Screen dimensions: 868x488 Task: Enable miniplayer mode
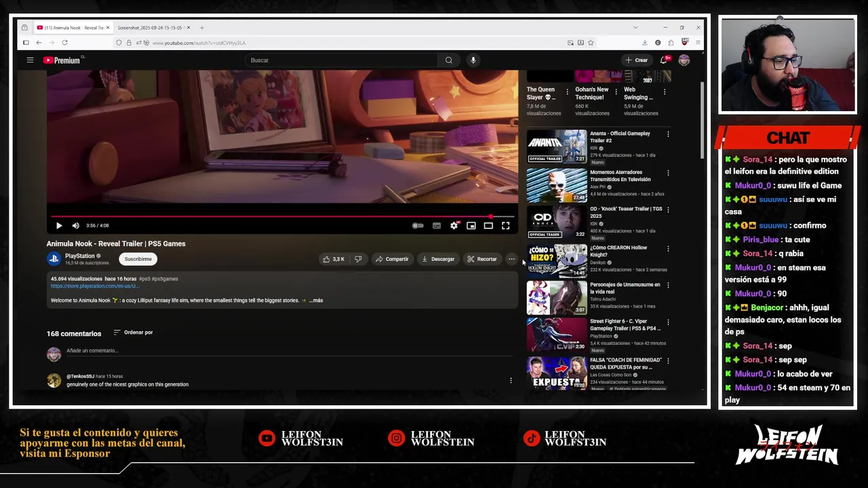[x=471, y=226]
